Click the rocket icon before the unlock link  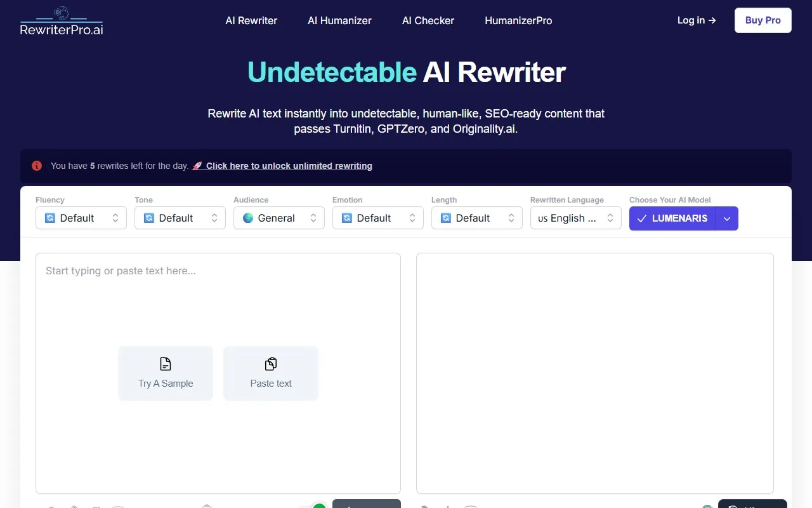pos(197,165)
